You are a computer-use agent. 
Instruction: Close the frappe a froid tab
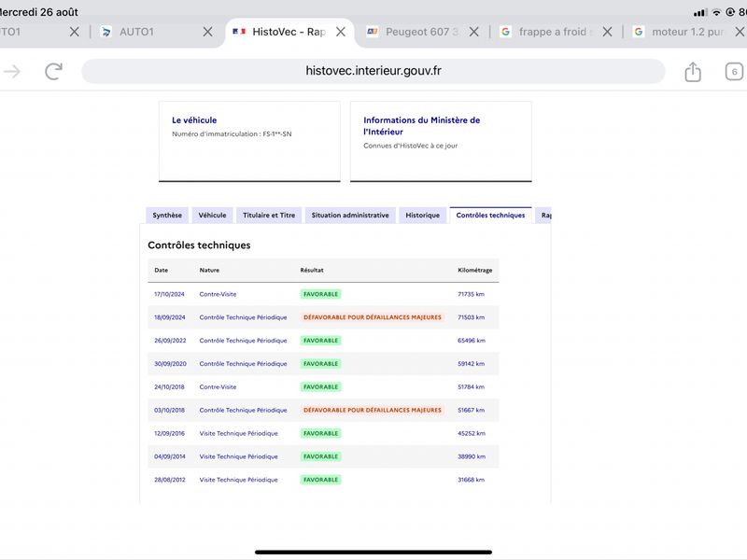click(608, 32)
